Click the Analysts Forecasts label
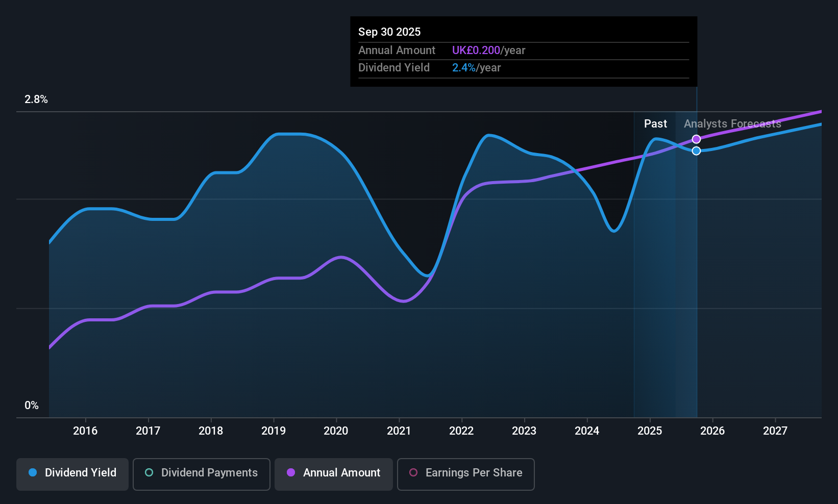Viewport: 838px width, 504px height. pyautogui.click(x=732, y=123)
